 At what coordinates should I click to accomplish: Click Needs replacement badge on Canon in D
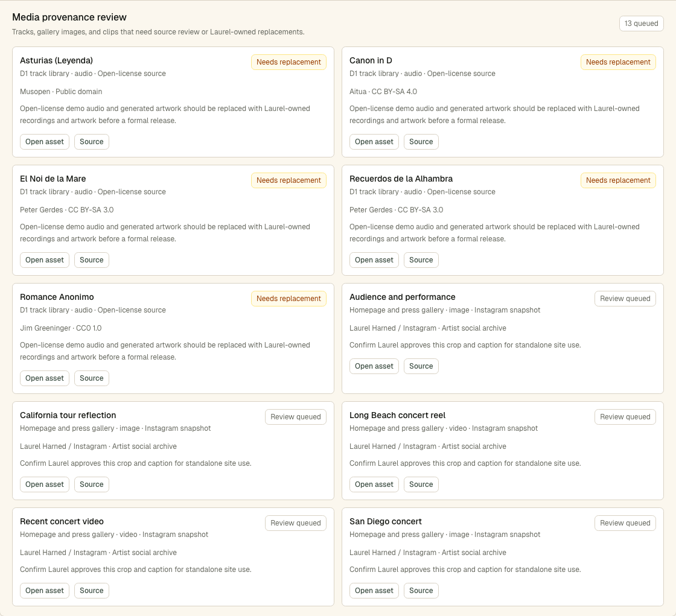(x=618, y=62)
